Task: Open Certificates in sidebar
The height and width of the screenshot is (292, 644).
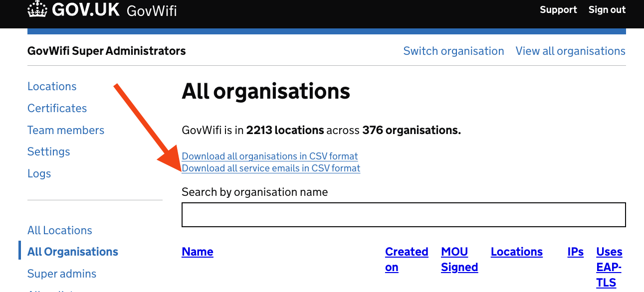Action: [x=57, y=108]
